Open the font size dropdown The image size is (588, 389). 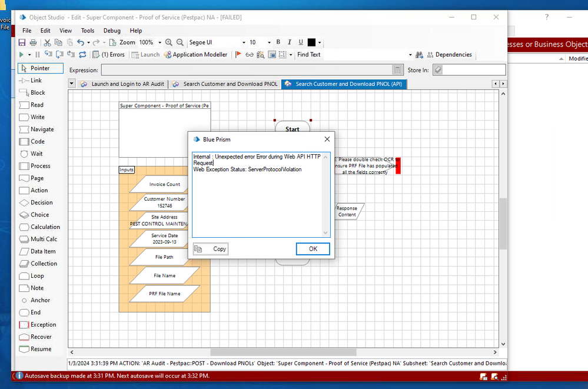[269, 42]
